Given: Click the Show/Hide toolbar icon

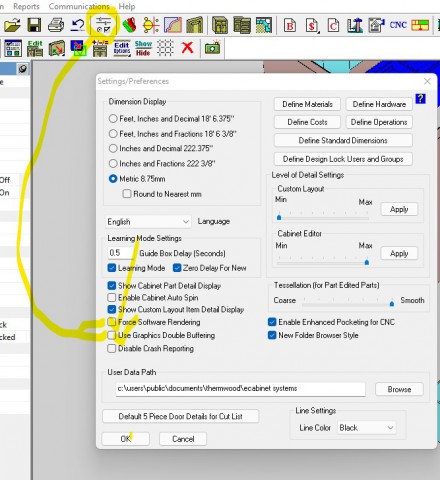Looking at the screenshot, I should 143,48.
